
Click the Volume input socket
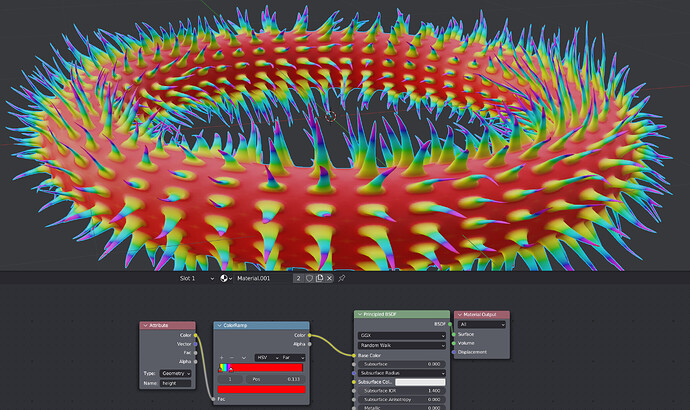(454, 343)
